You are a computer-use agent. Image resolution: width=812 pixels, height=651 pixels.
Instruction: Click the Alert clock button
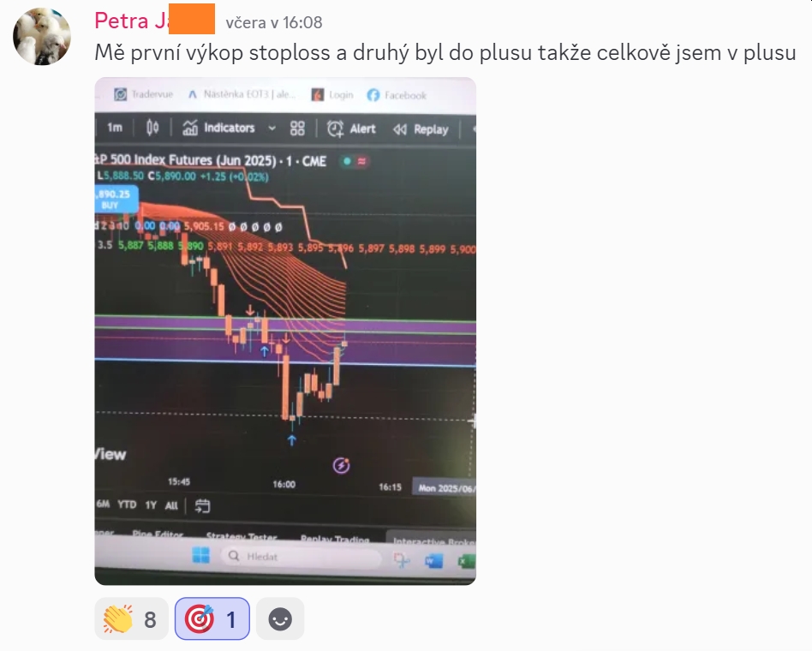(351, 129)
